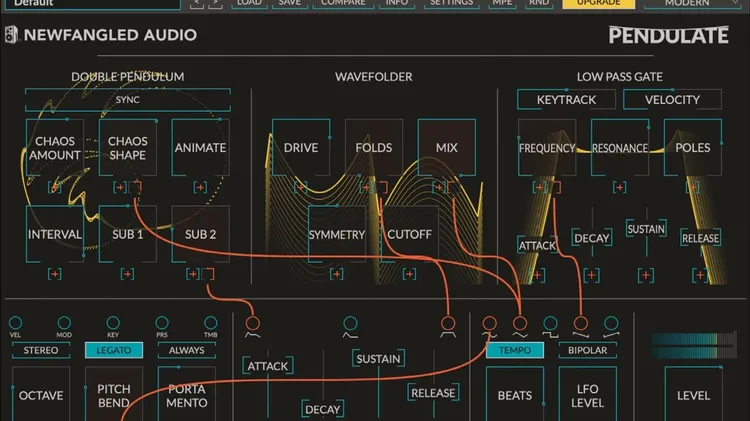Click LOAD in the top bar
Image resolution: width=750 pixels, height=421 pixels.
[x=250, y=3]
